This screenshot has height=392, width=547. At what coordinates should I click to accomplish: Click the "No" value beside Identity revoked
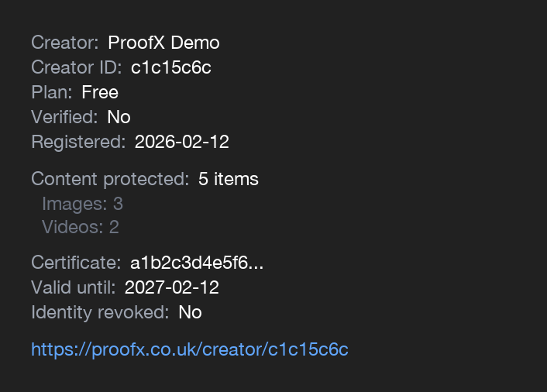pyautogui.click(x=190, y=312)
